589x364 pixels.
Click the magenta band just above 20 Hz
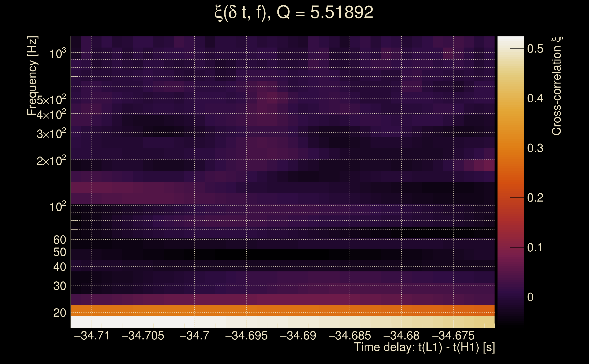[282, 300]
